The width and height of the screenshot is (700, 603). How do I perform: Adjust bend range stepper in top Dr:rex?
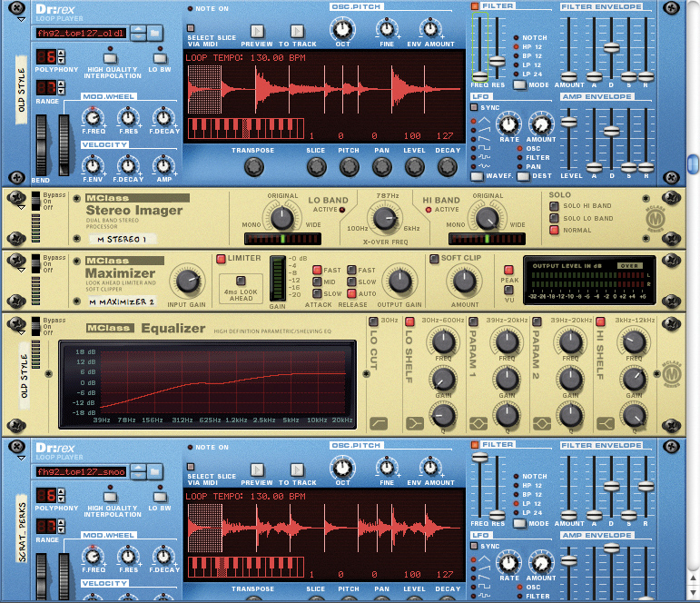tap(62, 87)
